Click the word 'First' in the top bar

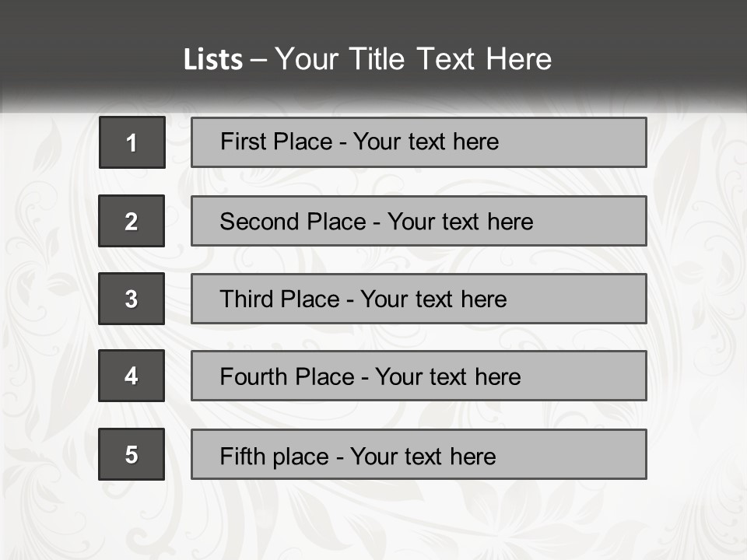coord(244,142)
